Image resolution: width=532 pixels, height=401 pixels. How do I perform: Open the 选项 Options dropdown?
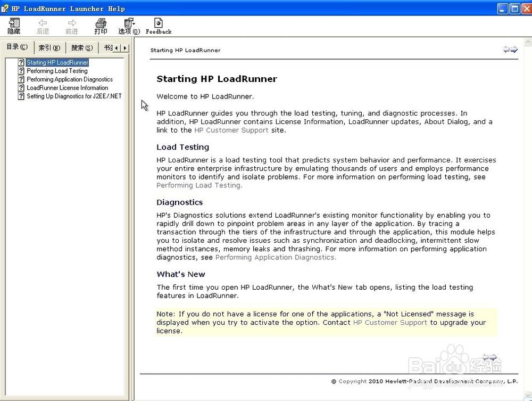(128, 25)
